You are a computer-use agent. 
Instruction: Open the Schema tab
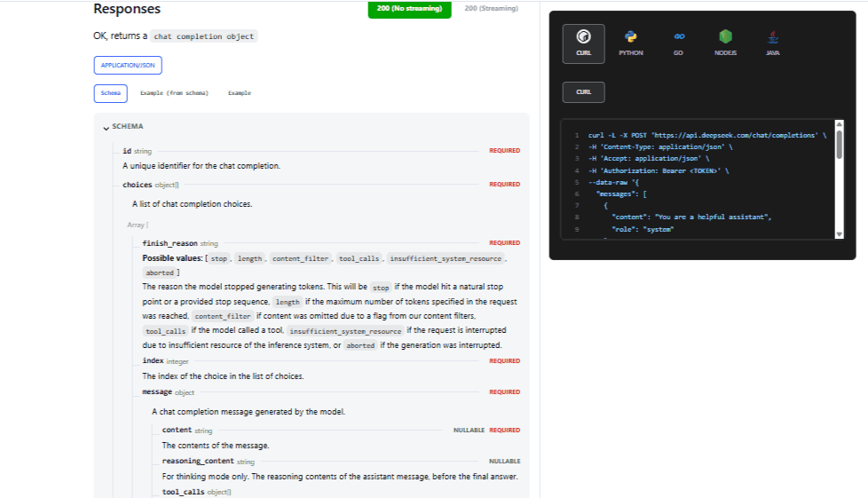pos(111,93)
